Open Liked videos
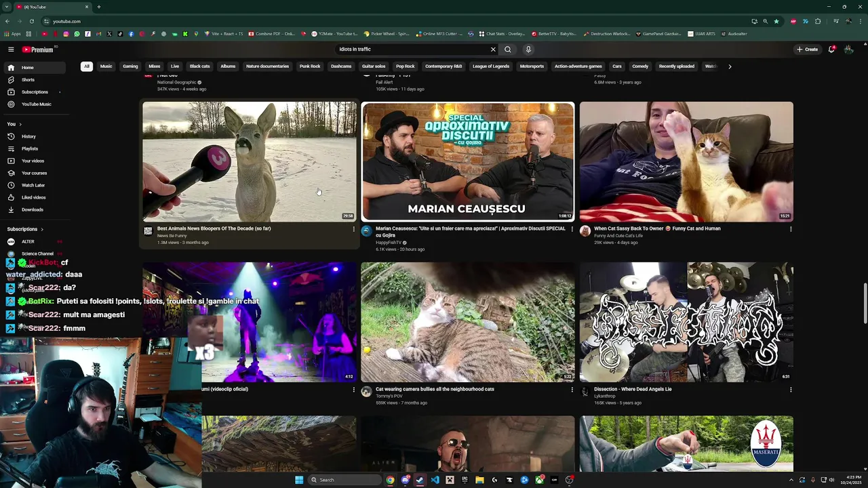Viewport: 868px width, 488px height. 34,197
